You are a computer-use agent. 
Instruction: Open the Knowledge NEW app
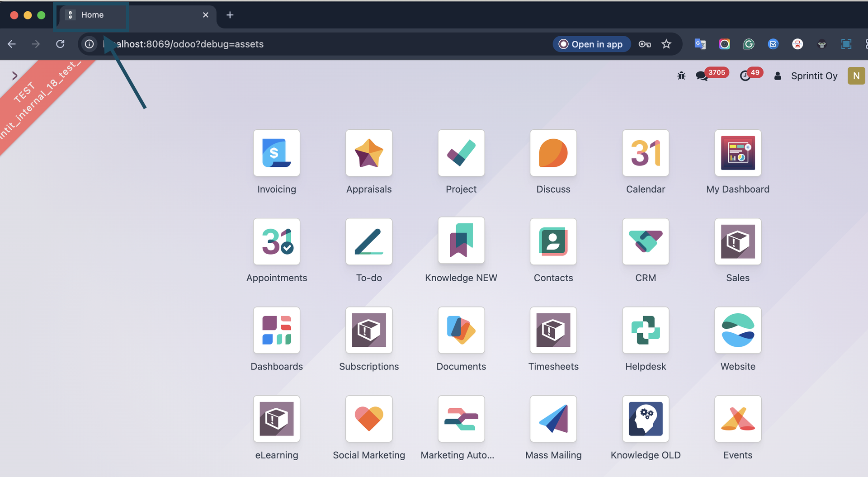click(x=461, y=241)
